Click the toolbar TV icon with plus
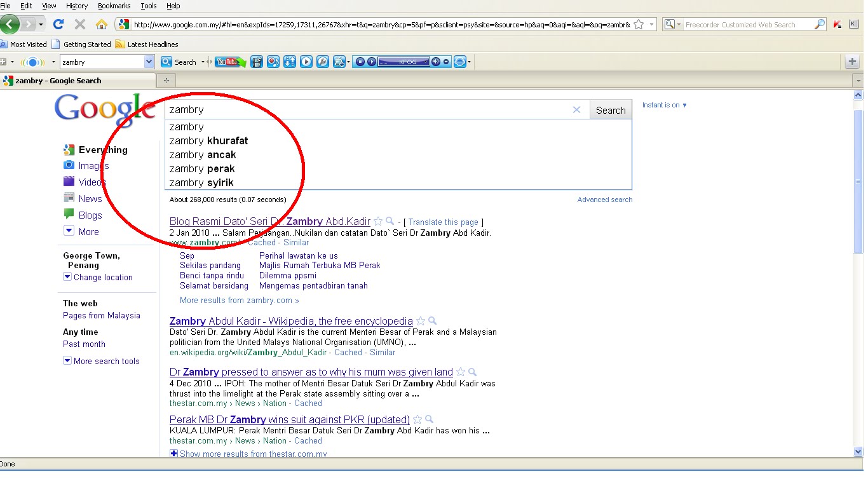The width and height of the screenshot is (868, 488). click(339, 62)
